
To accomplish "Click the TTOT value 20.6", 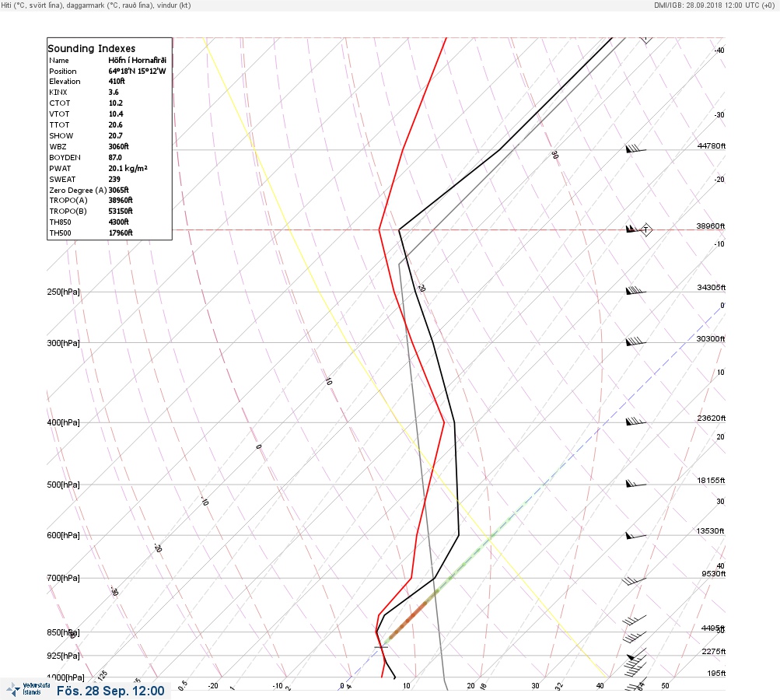I will [x=115, y=125].
